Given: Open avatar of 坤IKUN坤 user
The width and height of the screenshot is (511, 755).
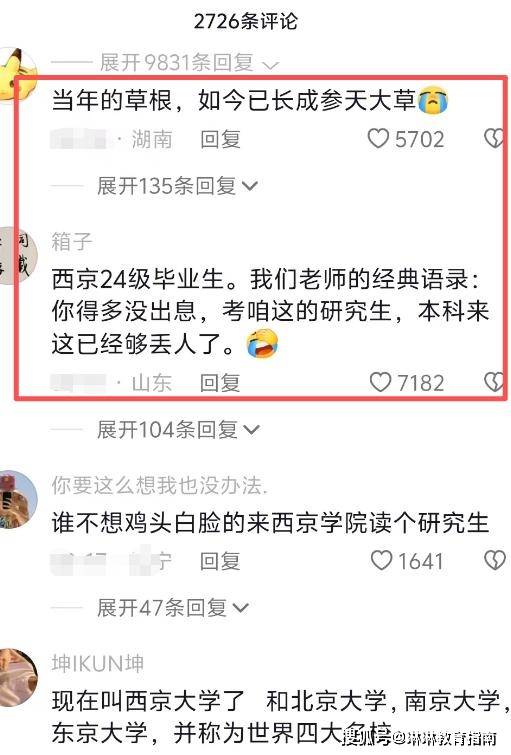Looking at the screenshot, I should click(17, 677).
